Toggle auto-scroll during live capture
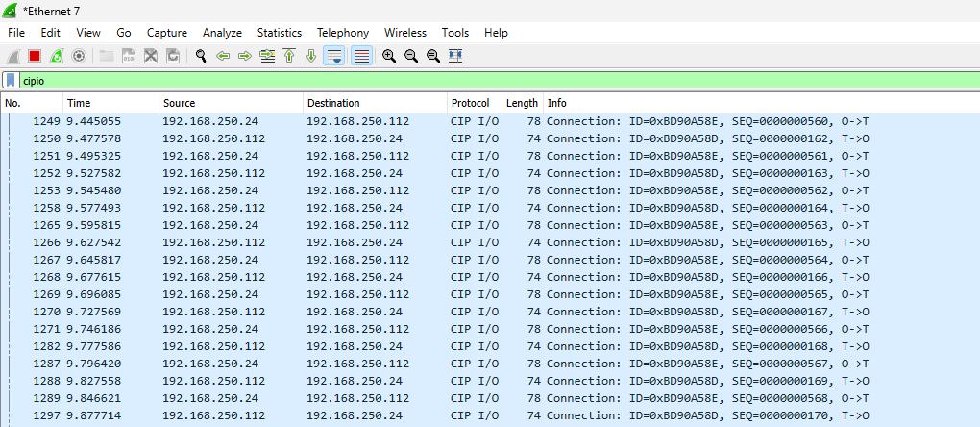This screenshot has width=980, height=427. click(x=334, y=56)
